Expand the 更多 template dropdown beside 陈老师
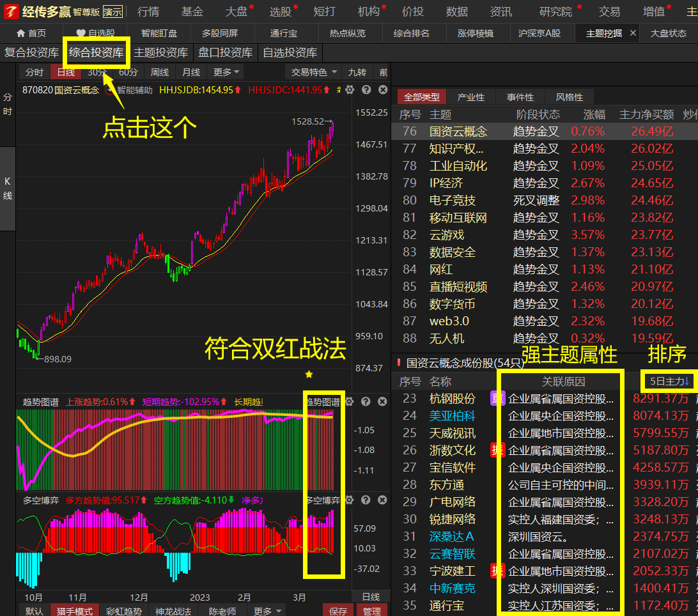This screenshot has height=616, width=698. point(267,611)
